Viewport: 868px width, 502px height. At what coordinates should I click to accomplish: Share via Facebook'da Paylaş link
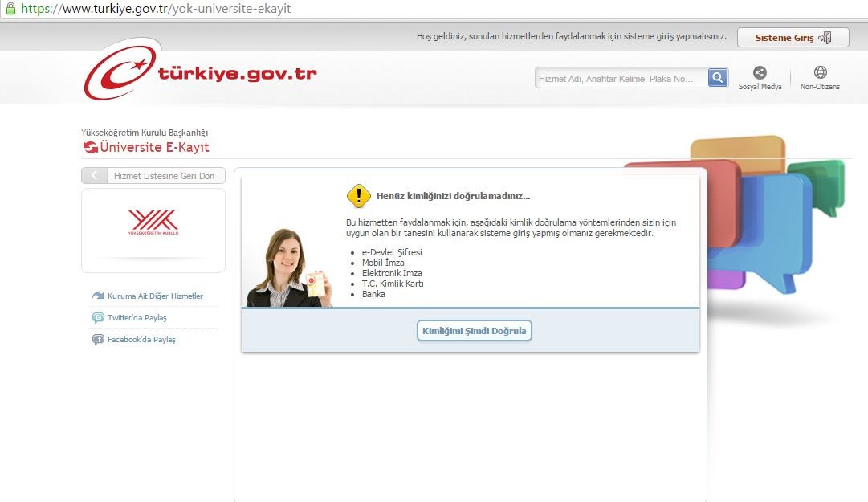point(141,339)
